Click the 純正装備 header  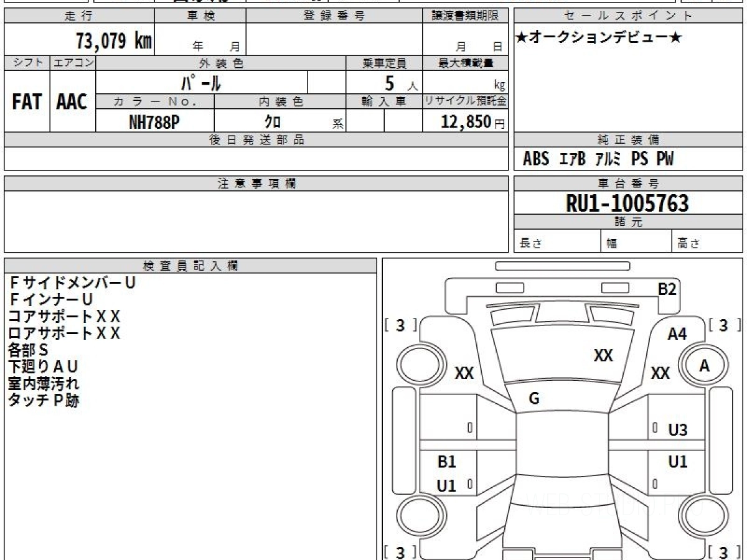(629, 140)
